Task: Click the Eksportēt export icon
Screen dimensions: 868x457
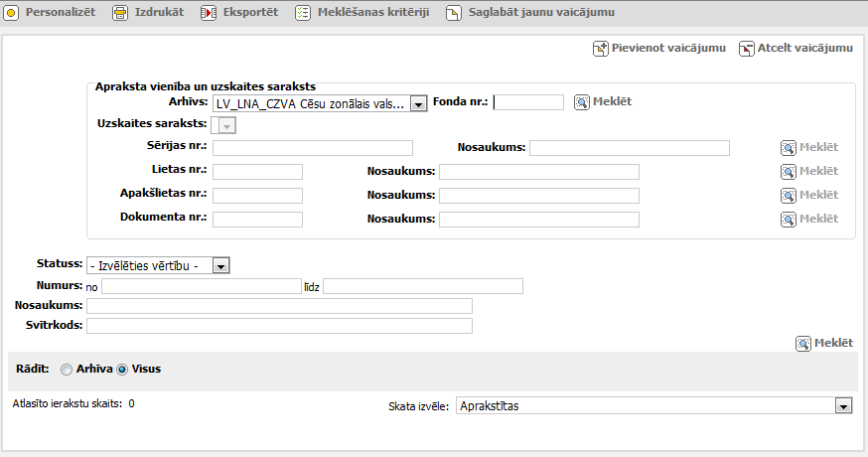Action: tap(209, 14)
